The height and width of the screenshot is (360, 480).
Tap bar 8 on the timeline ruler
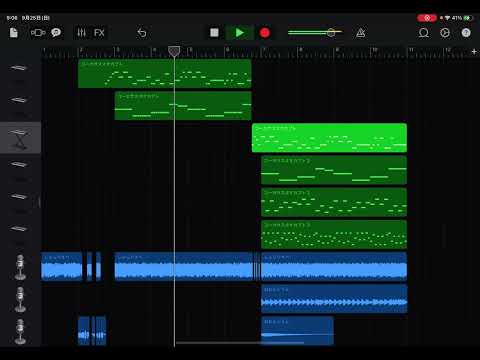(x=301, y=51)
